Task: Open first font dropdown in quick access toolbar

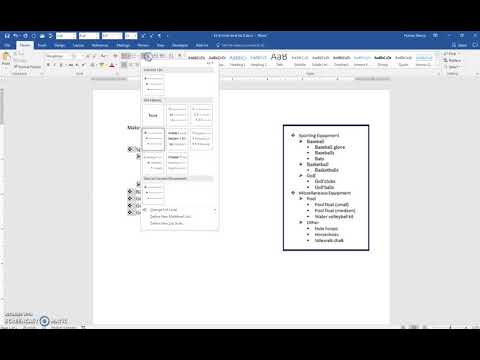Action: tap(66, 36)
